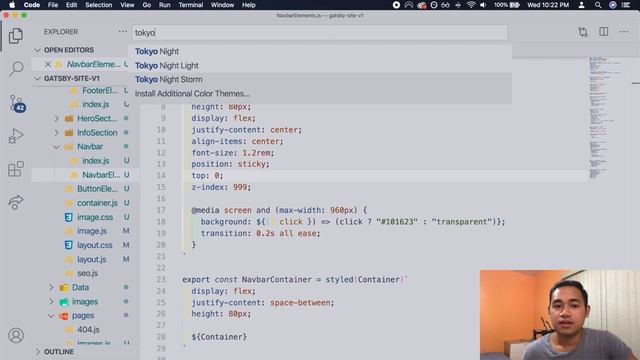This screenshot has height=360, width=640.
Task: Open Source Control view with 42 badge
Action: coord(17,103)
